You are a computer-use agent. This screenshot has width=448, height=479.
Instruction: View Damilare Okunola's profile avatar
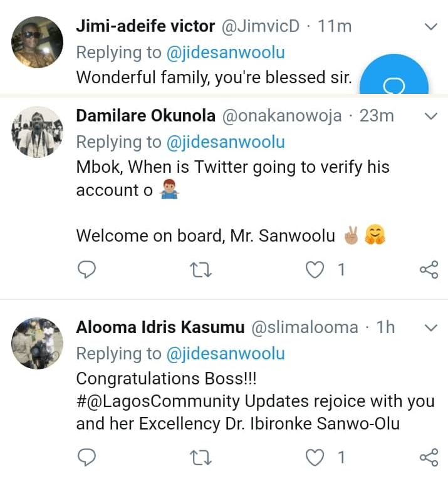click(38, 131)
